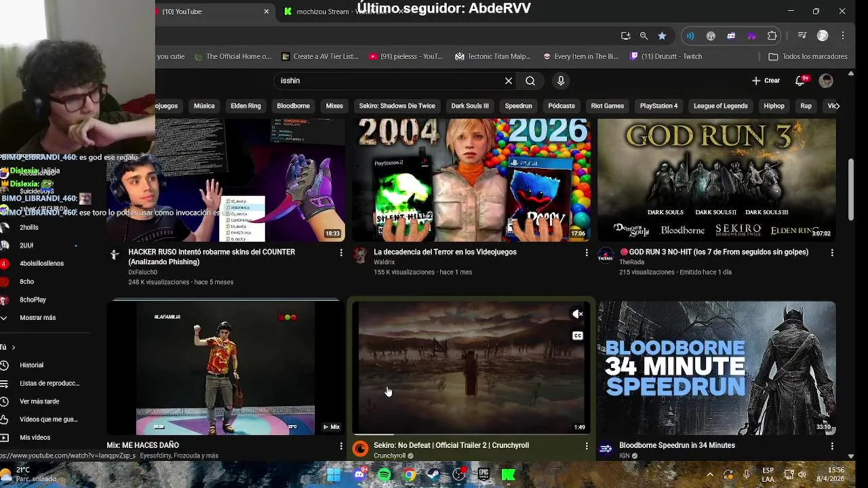
Task: Open the Chrome three-dot menu
Action: click(843, 36)
